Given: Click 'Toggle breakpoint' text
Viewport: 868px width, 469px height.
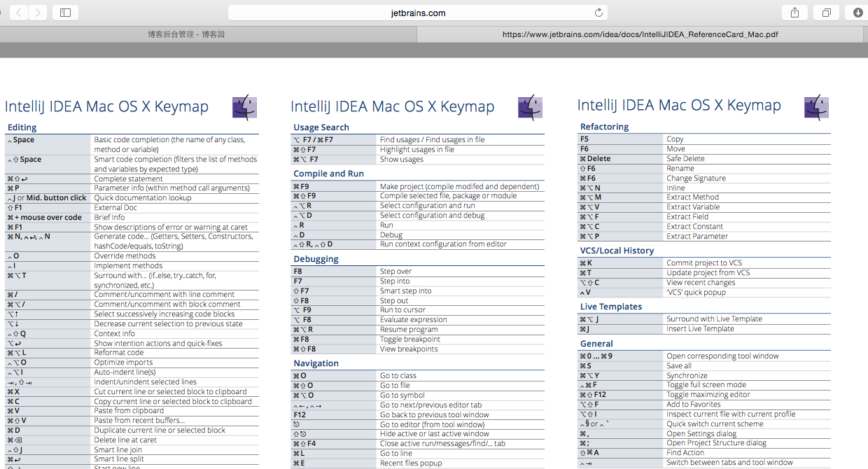Looking at the screenshot, I should 410,339.
